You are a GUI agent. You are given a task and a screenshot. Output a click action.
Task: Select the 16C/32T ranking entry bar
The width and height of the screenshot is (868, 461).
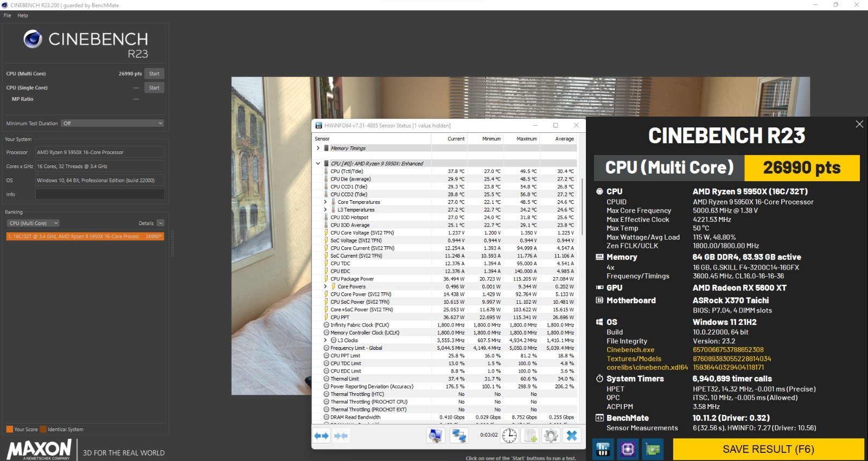tap(85, 236)
